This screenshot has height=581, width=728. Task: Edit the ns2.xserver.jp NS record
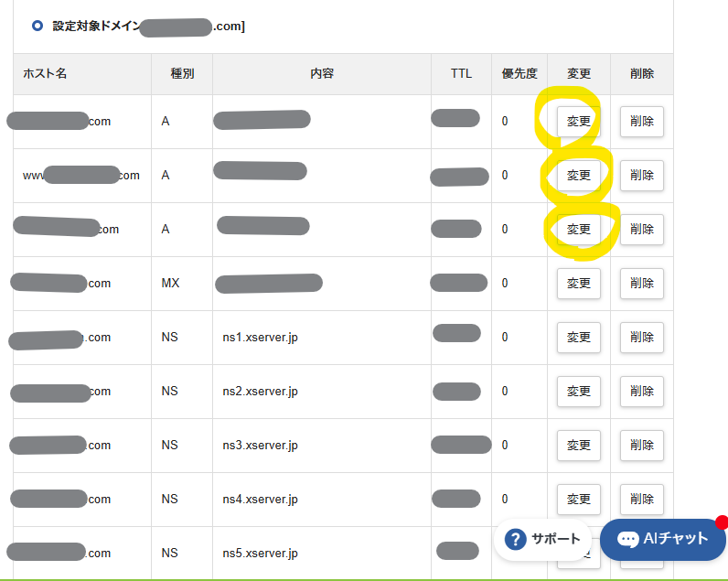[579, 391]
